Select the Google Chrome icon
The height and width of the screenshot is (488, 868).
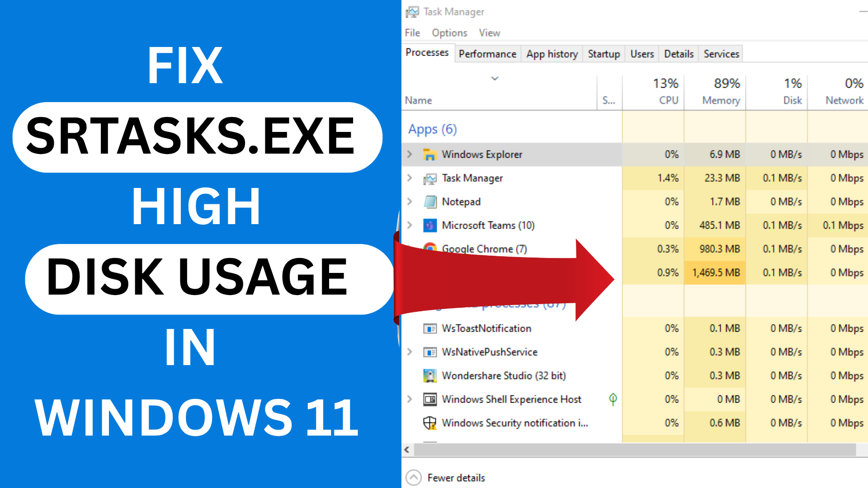429,249
